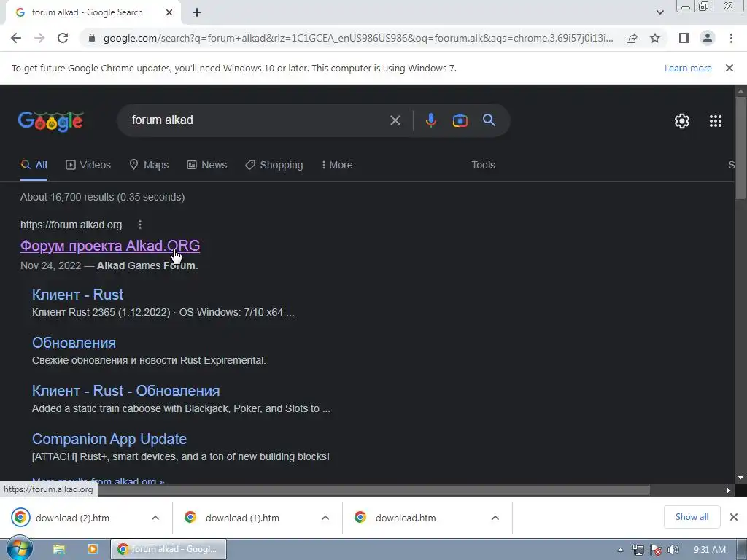
Task: Bookmark this page with the star icon
Action: (655, 38)
